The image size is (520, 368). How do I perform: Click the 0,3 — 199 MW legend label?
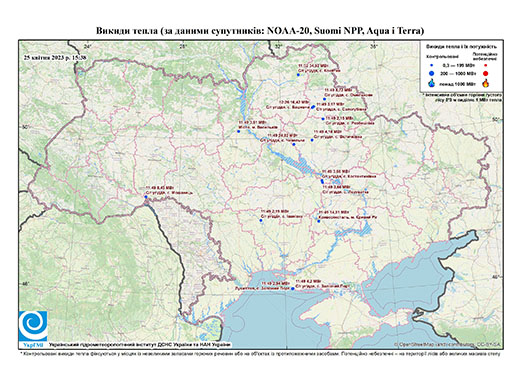(x=458, y=65)
